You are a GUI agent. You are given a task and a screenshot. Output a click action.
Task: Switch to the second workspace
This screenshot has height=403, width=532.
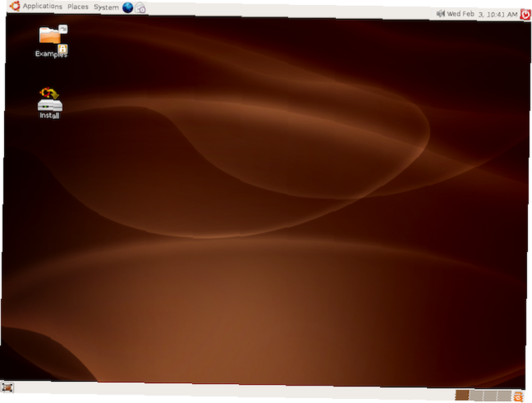tap(476, 396)
